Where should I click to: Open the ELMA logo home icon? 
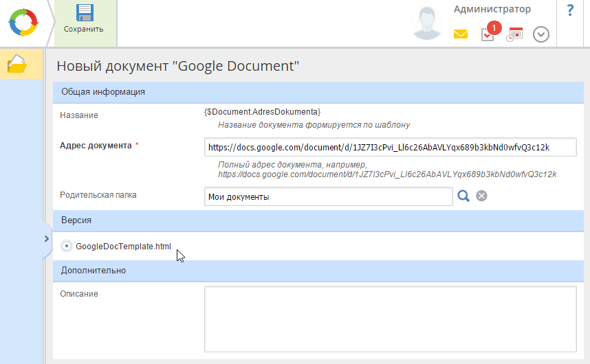23,22
